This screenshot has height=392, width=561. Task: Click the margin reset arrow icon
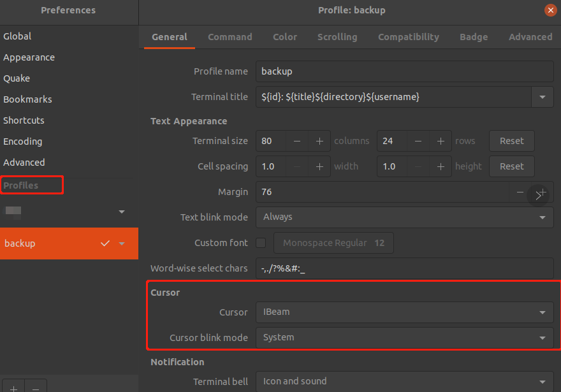[539, 192]
